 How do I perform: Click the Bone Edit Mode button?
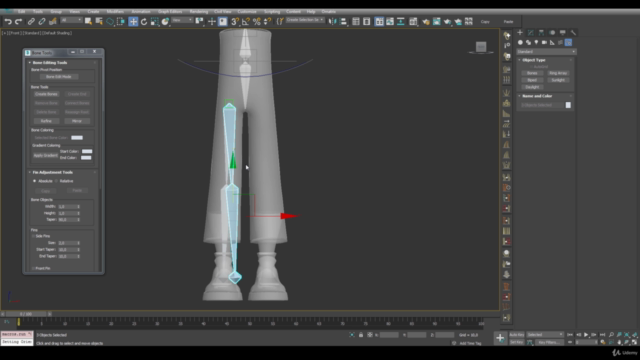pyautogui.click(x=58, y=77)
